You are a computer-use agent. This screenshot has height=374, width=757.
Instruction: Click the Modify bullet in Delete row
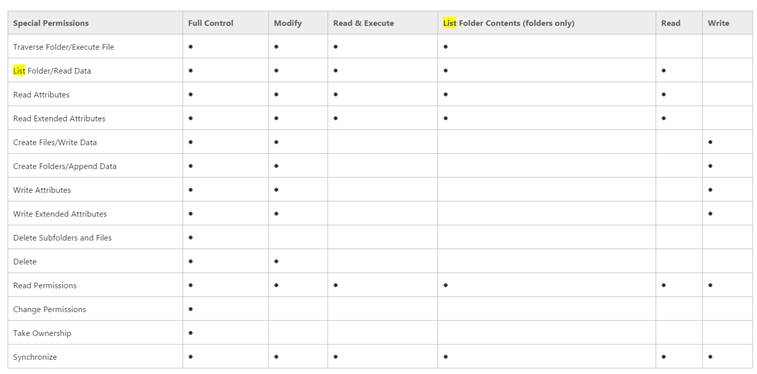[x=276, y=262]
